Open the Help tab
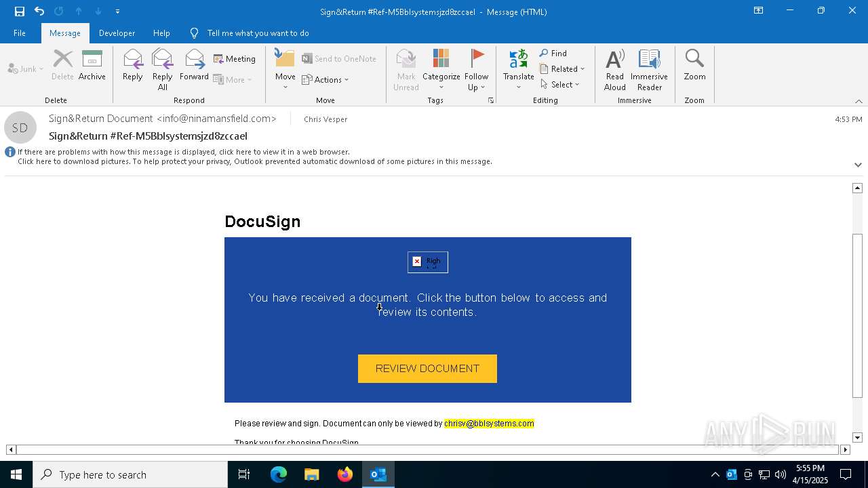This screenshot has width=868, height=488. pyautogui.click(x=161, y=33)
